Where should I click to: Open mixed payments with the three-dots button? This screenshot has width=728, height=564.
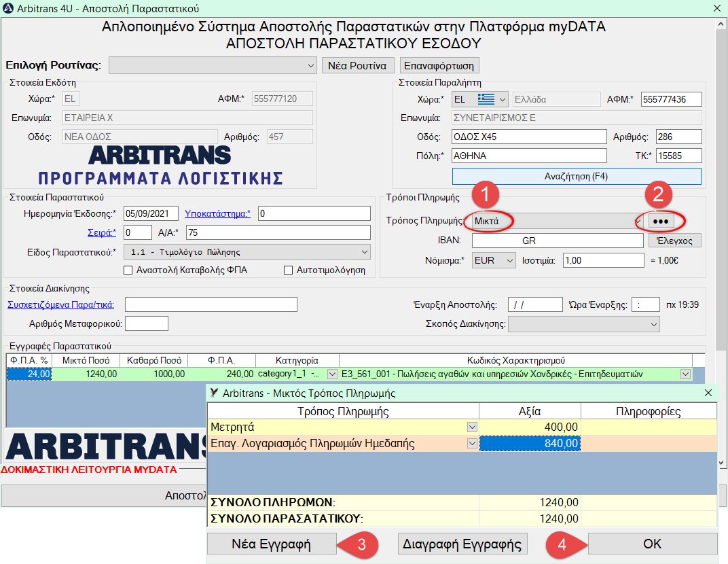[661, 221]
